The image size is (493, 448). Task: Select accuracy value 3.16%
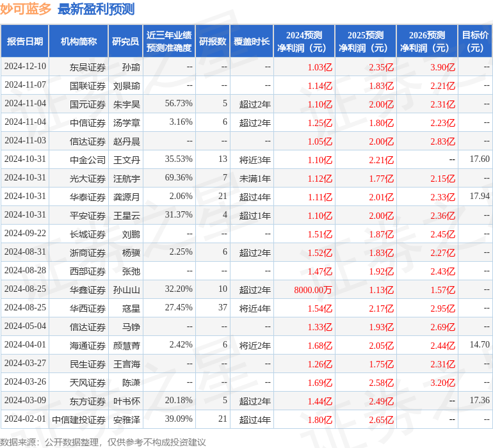click(181, 122)
